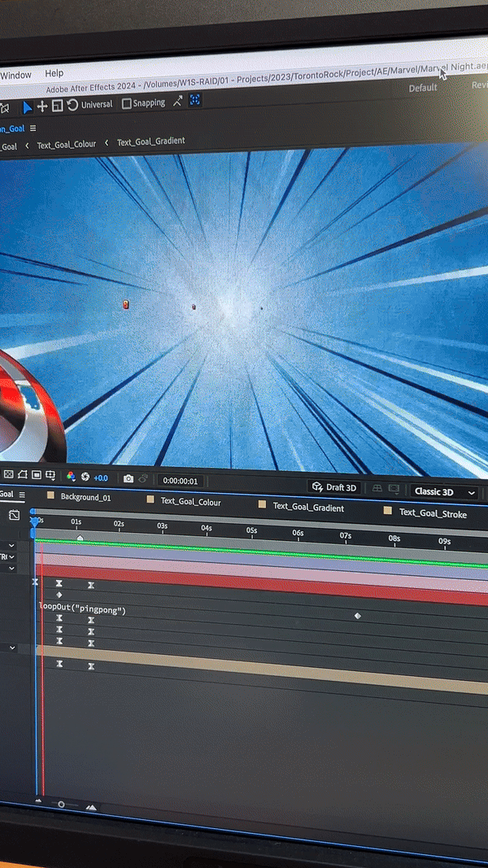This screenshot has height=868, width=488.
Task: Open the Help menu
Action: pyautogui.click(x=54, y=73)
